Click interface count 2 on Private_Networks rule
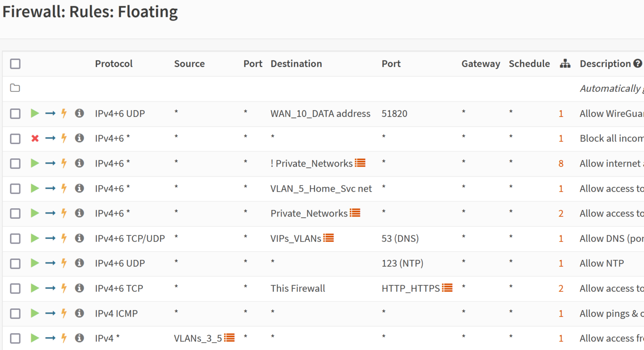This screenshot has width=644, height=350. tap(561, 213)
